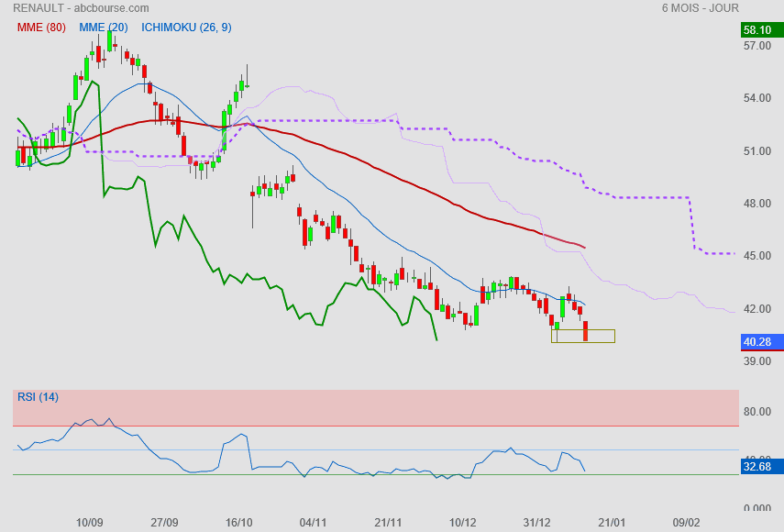Click the 54.00 price axis value

pyautogui.click(x=757, y=98)
